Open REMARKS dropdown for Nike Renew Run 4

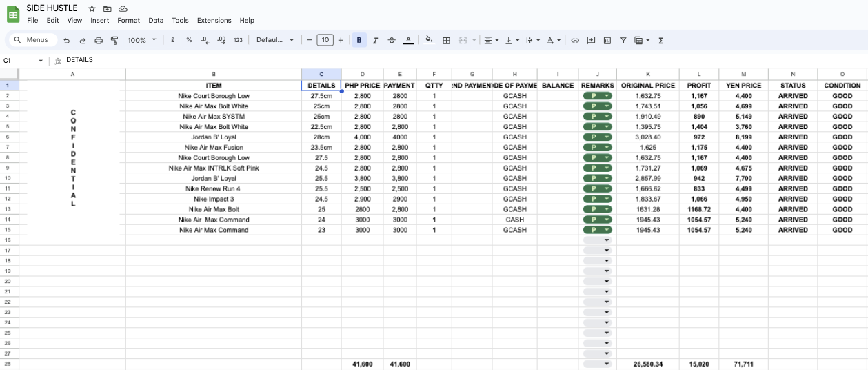coord(607,188)
